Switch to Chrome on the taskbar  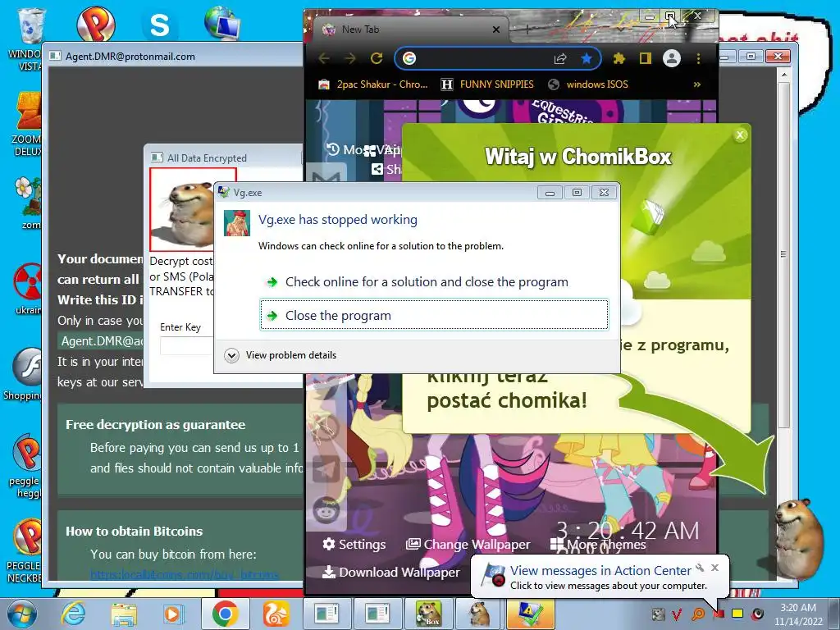point(225,614)
